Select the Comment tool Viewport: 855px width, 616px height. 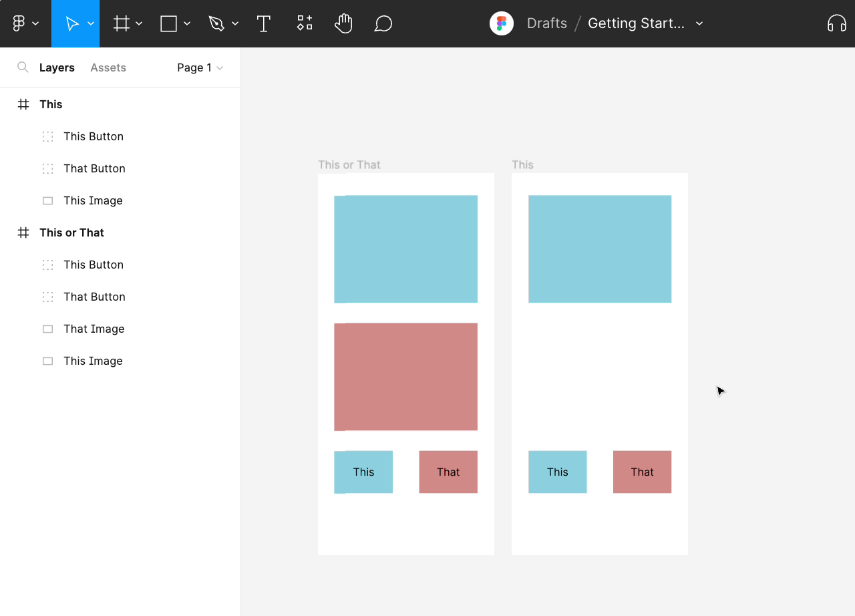click(383, 24)
